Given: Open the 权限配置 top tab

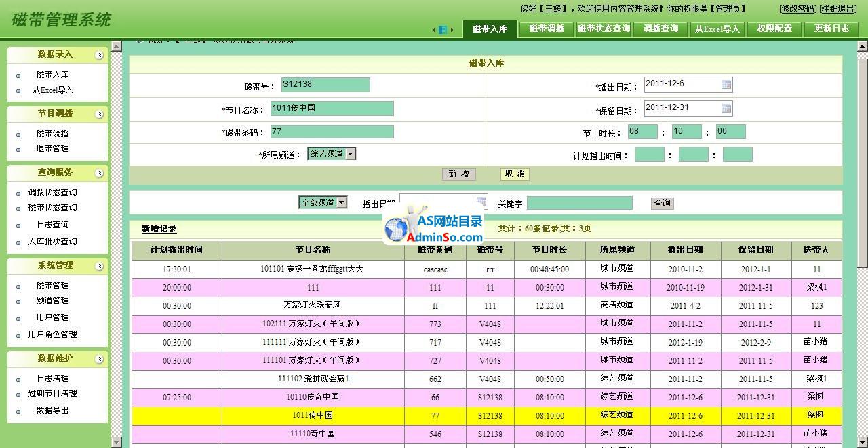Looking at the screenshot, I should coord(774,29).
